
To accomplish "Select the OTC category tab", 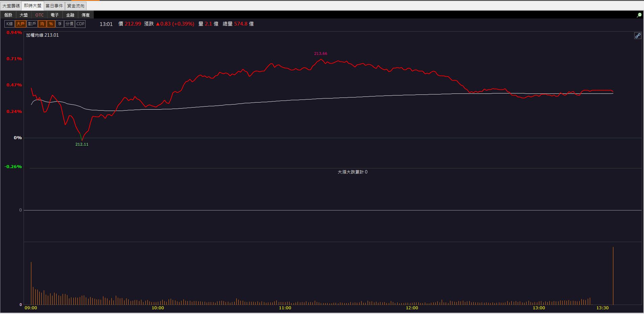I will (39, 15).
